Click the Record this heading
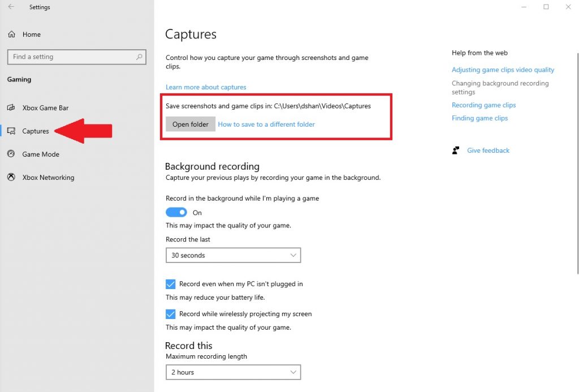The width and height of the screenshot is (579, 392). pos(189,346)
